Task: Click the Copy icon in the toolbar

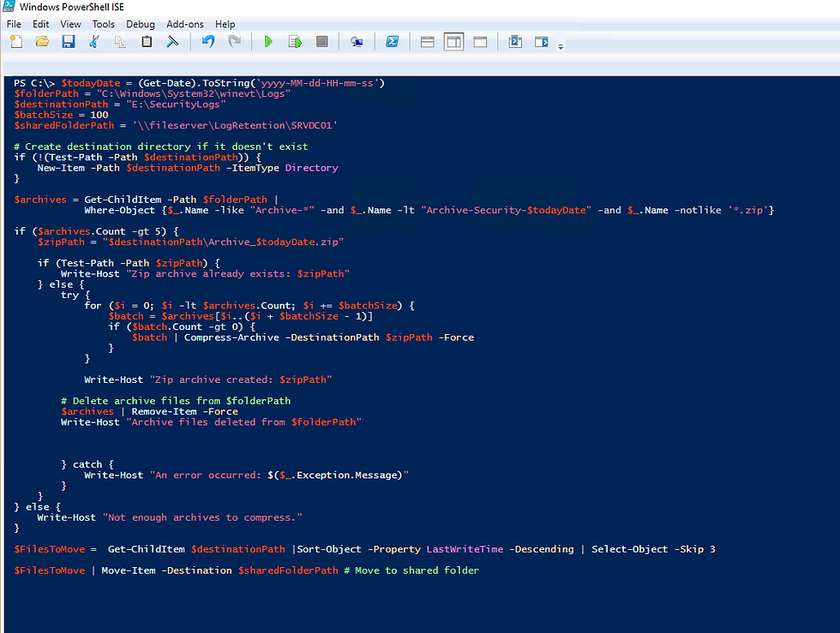Action: click(x=120, y=42)
